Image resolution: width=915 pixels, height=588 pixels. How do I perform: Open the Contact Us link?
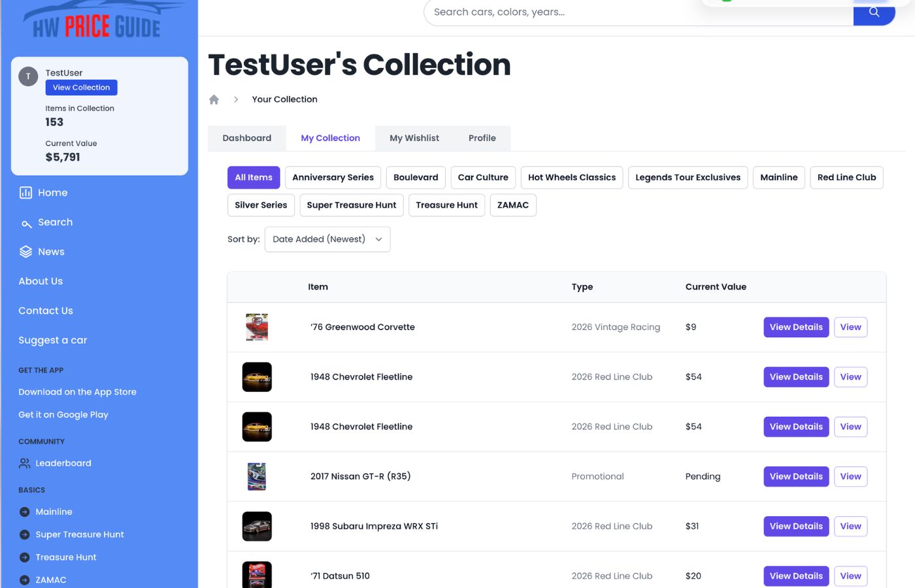point(46,310)
